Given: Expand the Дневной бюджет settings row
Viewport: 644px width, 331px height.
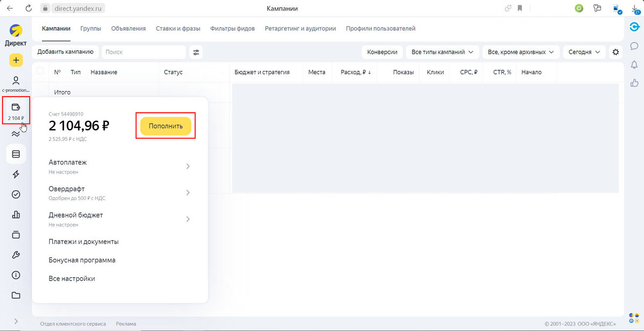Looking at the screenshot, I should coord(120,219).
